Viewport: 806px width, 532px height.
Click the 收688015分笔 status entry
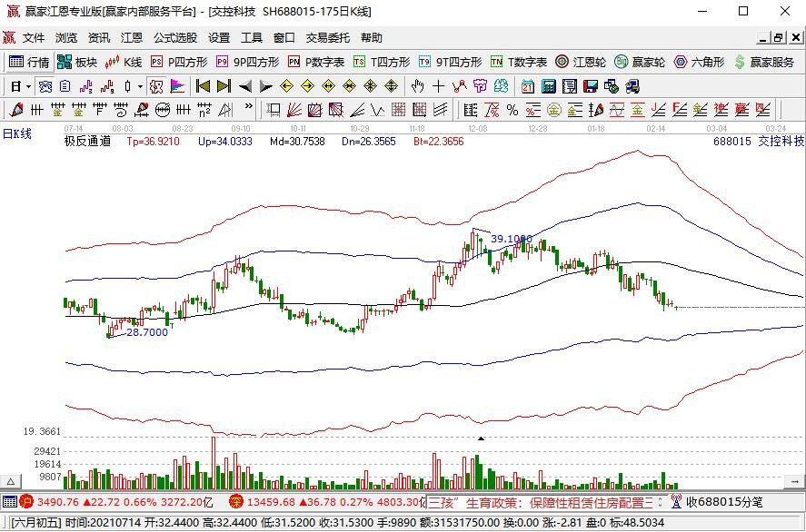tap(716, 502)
